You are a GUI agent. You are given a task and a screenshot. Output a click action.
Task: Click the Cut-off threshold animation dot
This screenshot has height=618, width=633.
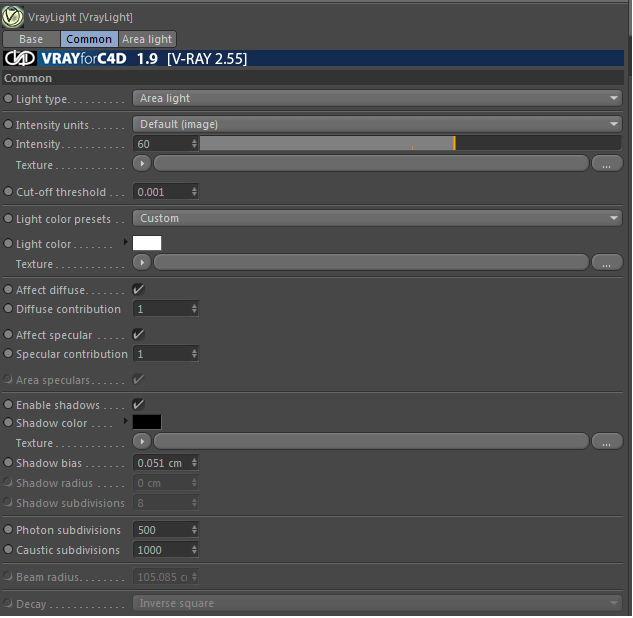pos(8,191)
